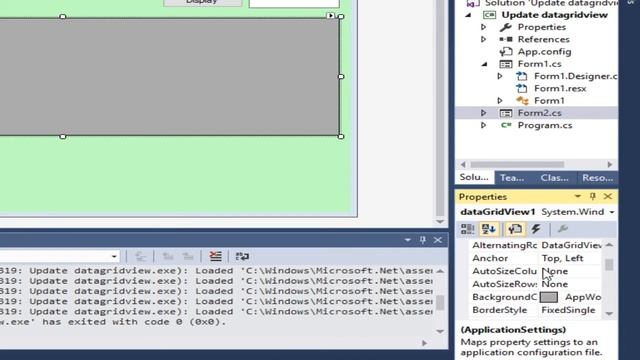Click Solution Explorer scroll right arrow
The image size is (640, 360).
coord(610,164)
